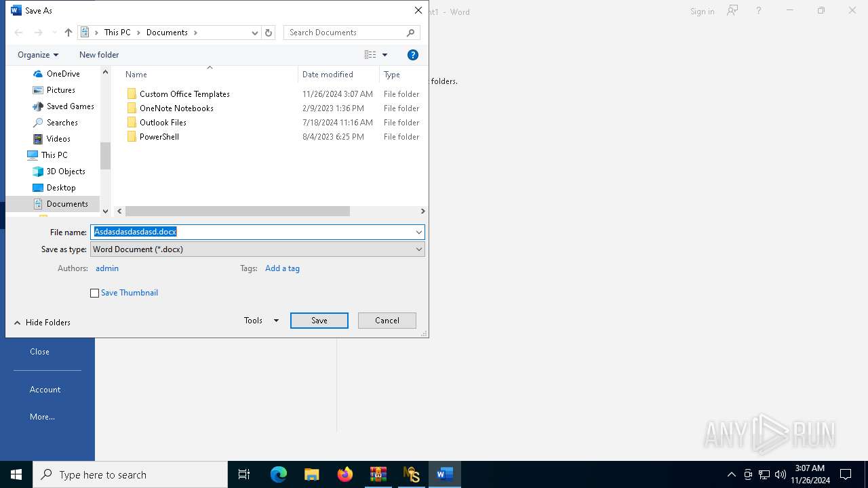The image size is (868, 488).
Task: Expand the address bar history dropdown
Action: tap(255, 33)
